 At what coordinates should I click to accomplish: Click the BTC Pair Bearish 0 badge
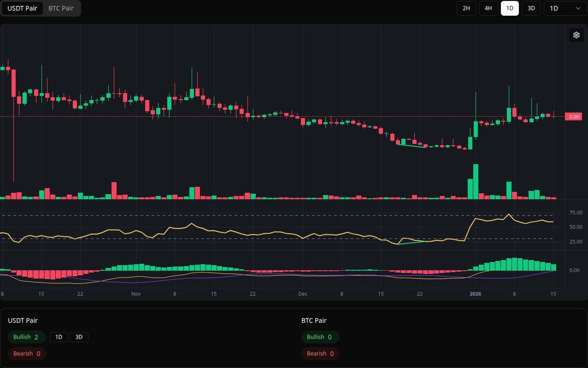(320, 353)
